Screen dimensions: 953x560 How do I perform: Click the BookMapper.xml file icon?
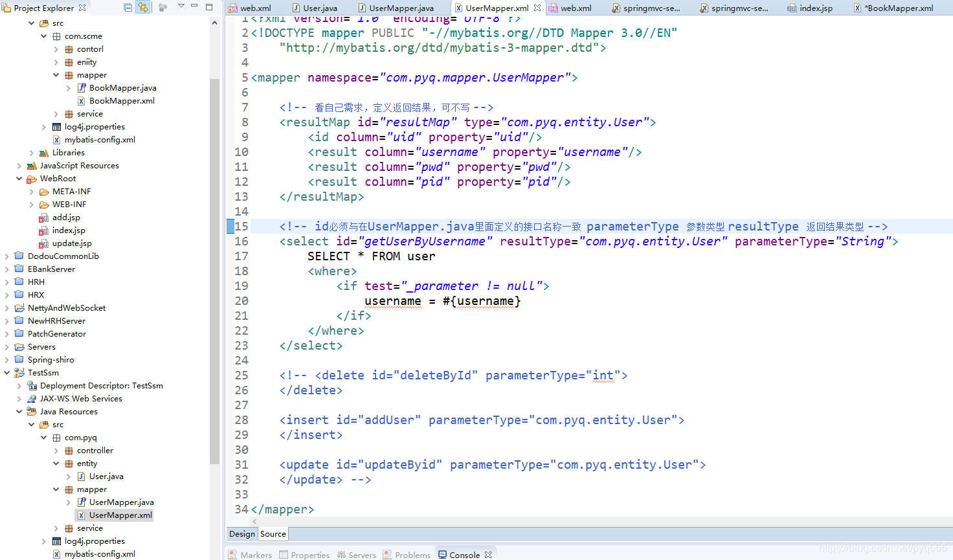coord(81,101)
